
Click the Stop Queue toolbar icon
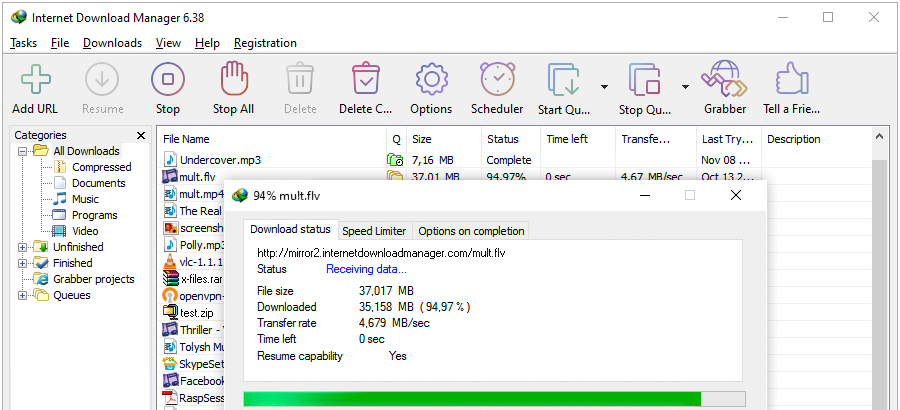tap(645, 79)
